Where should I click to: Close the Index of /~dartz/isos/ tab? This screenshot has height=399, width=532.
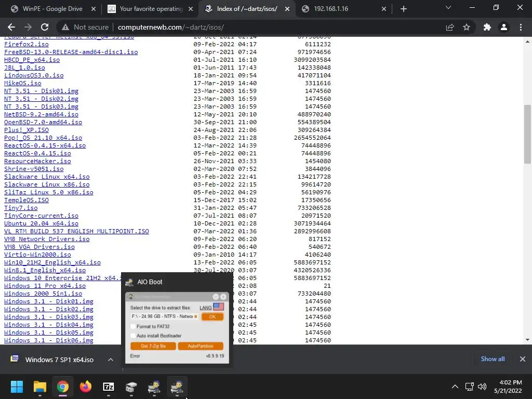287,9
